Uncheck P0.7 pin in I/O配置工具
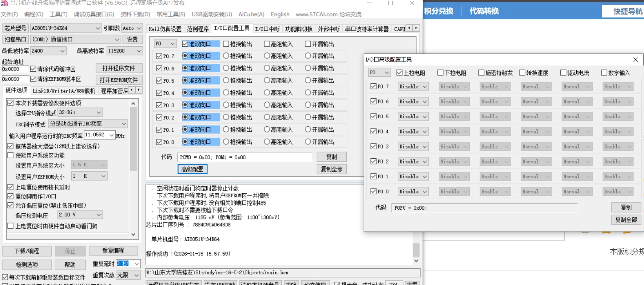Viewport: 644px width, 285px height. [159, 56]
